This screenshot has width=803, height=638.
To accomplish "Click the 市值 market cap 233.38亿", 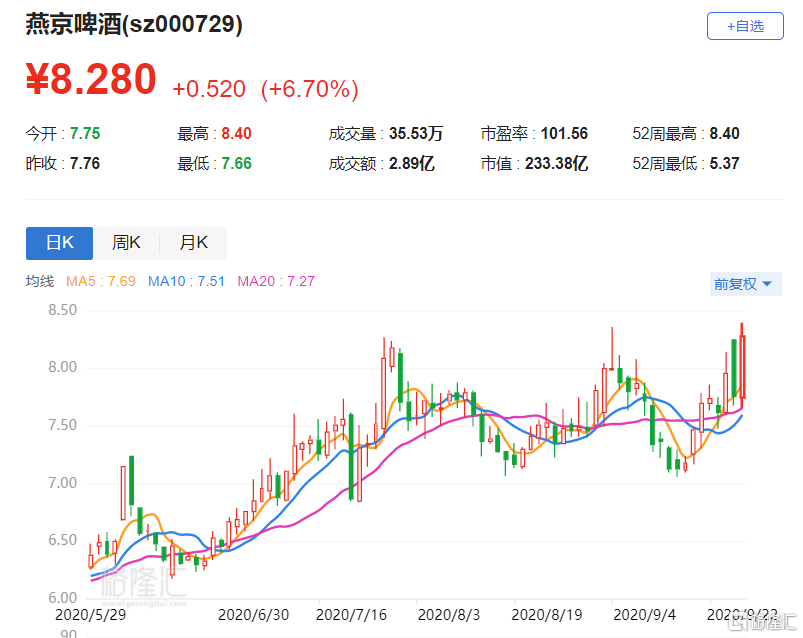I will [x=557, y=164].
